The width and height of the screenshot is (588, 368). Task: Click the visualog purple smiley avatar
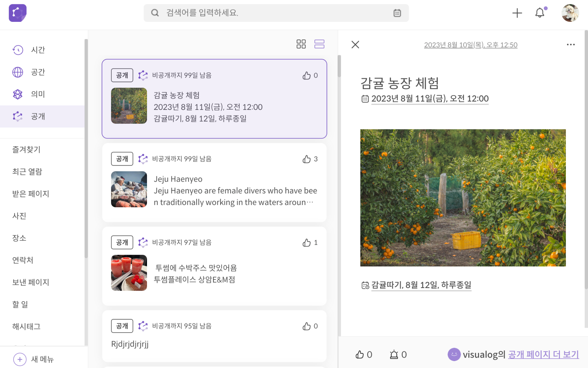pyautogui.click(x=454, y=354)
